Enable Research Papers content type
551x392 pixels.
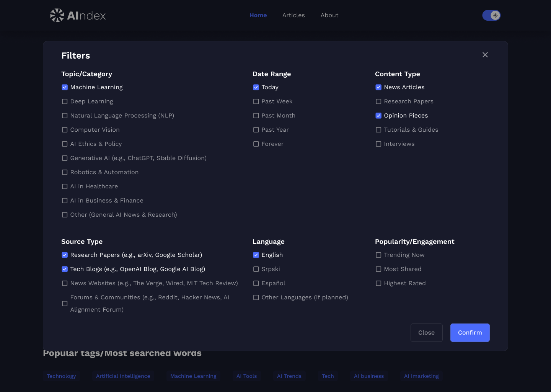378,101
